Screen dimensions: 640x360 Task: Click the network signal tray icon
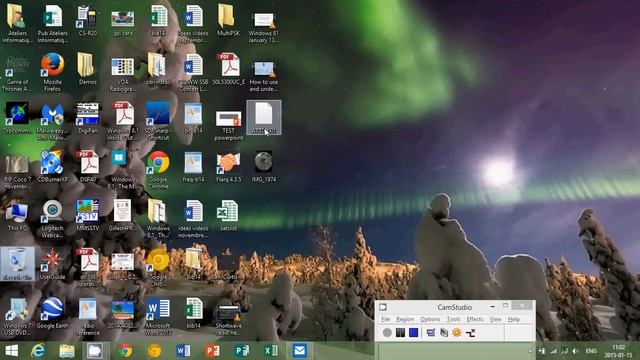click(553, 351)
